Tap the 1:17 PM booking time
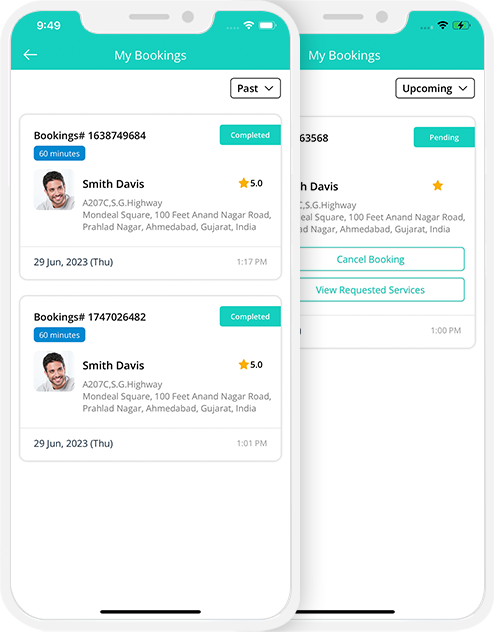Viewport: 494px width, 632px height. pyautogui.click(x=252, y=262)
